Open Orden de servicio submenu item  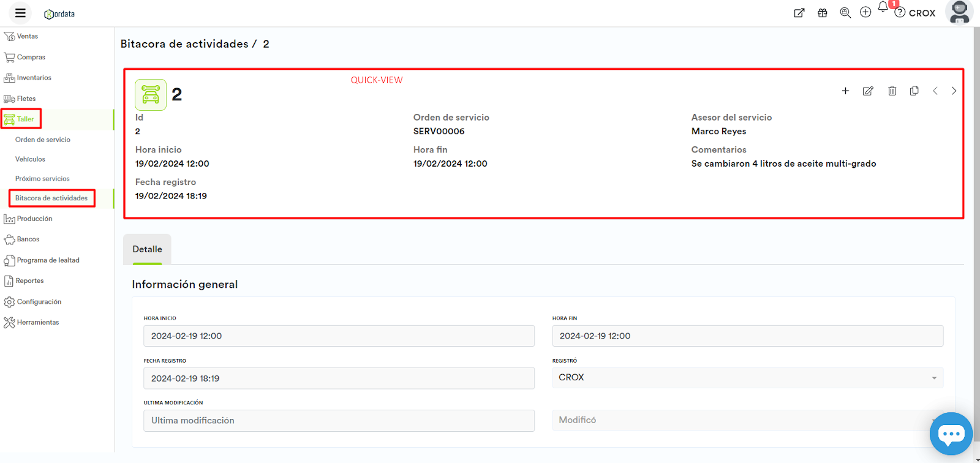coord(43,140)
